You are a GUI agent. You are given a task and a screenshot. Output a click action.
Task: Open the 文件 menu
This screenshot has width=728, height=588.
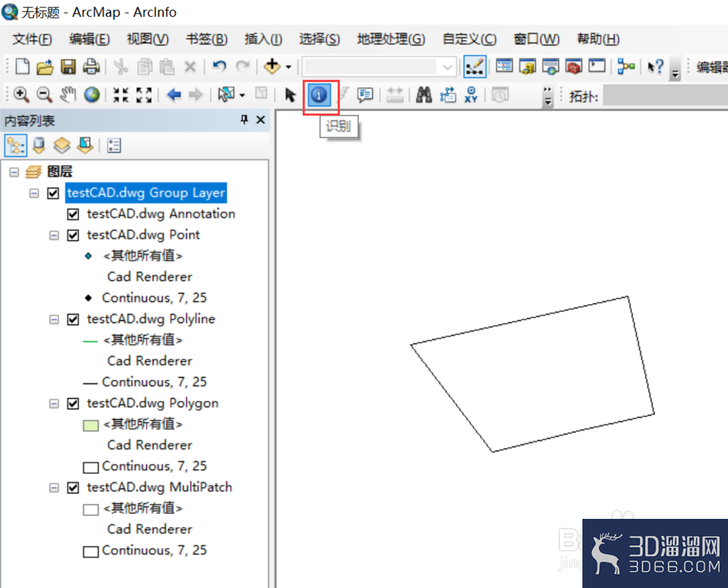(x=31, y=39)
